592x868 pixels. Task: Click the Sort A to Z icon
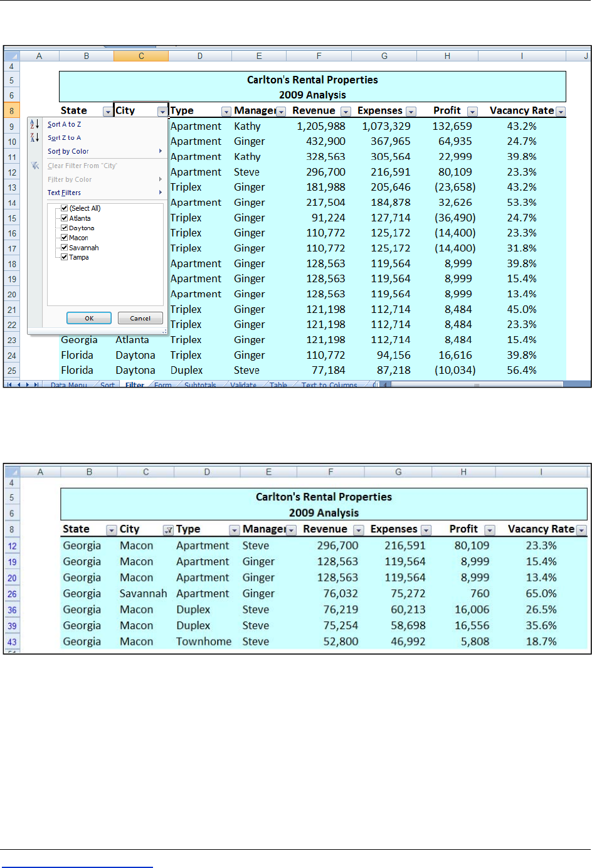[x=34, y=124]
